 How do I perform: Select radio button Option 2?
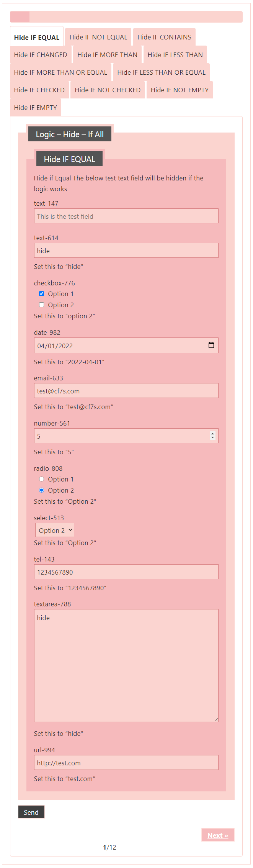point(42,490)
